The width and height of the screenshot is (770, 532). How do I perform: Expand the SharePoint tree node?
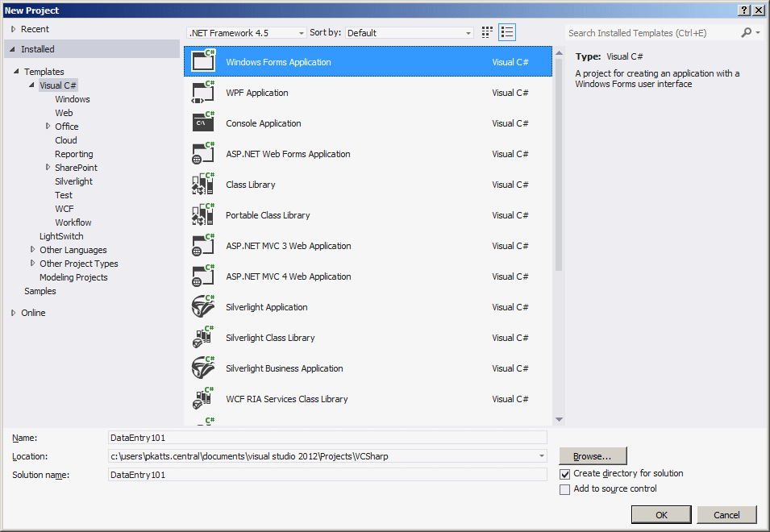coord(48,168)
